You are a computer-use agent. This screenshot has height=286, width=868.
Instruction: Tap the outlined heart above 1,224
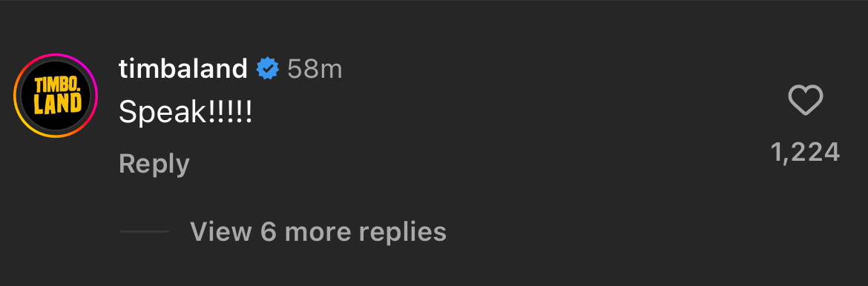[805, 102]
